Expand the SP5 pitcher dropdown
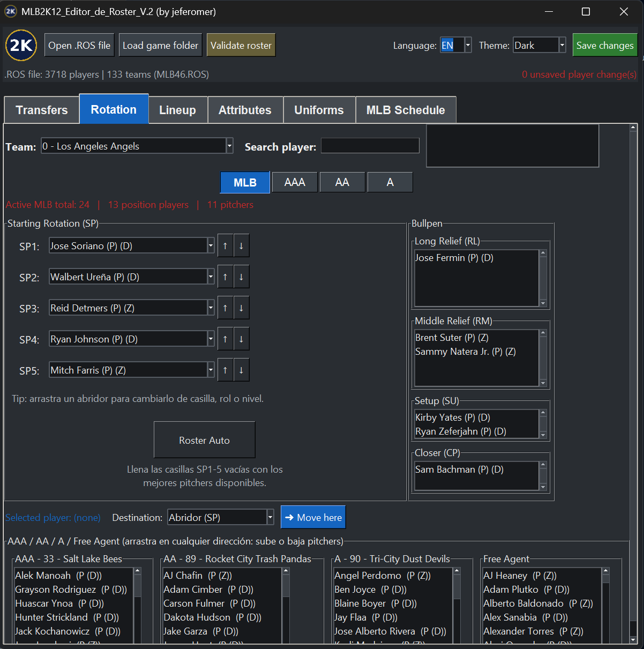Image resolution: width=644 pixels, height=649 pixels. click(211, 370)
